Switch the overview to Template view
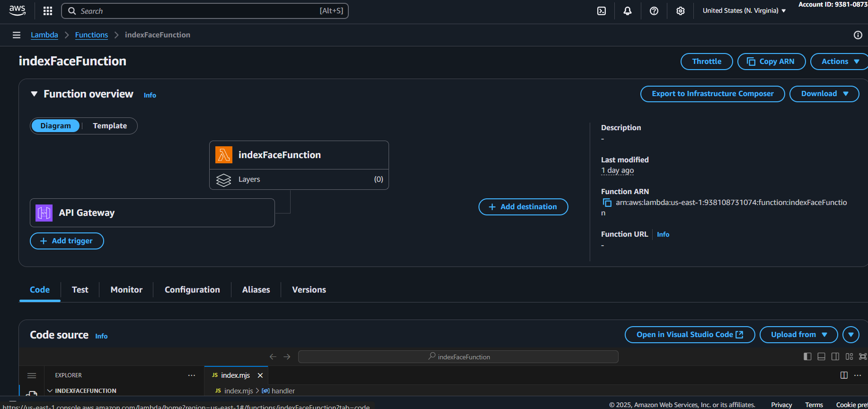 110,126
